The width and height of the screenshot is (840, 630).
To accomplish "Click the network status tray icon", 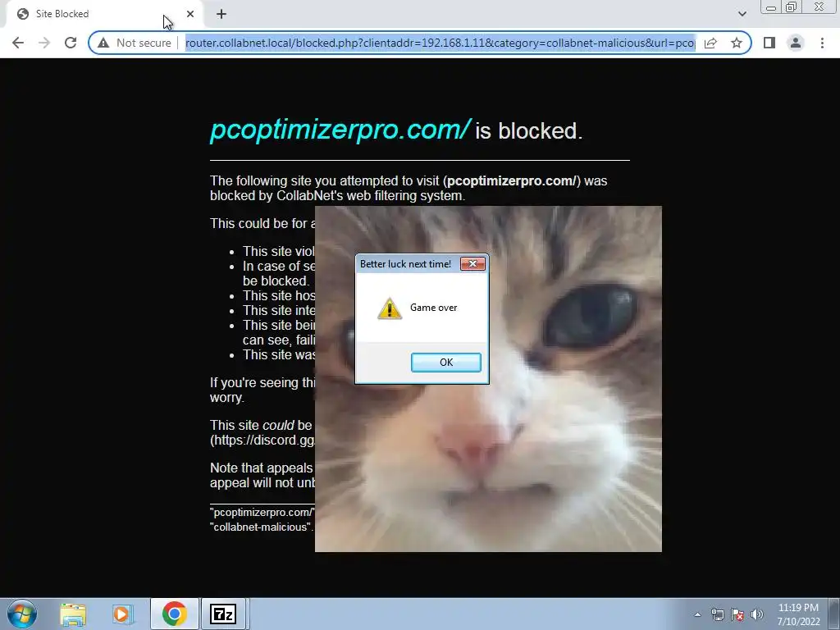I will pyautogui.click(x=717, y=614).
